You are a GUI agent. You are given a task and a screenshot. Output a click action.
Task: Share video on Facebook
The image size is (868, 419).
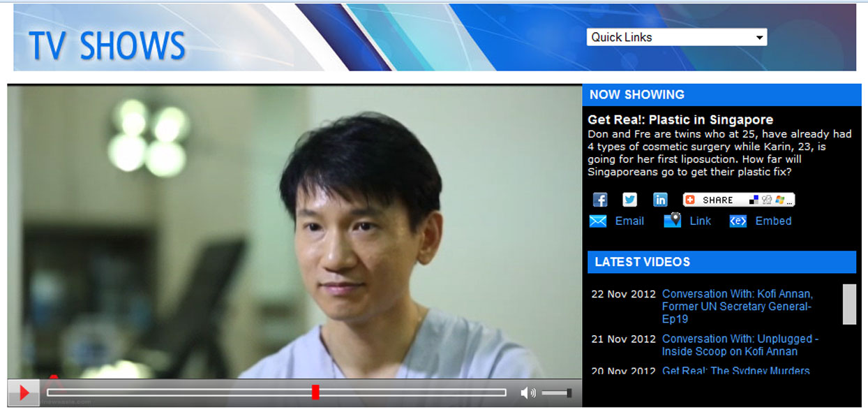coord(600,200)
